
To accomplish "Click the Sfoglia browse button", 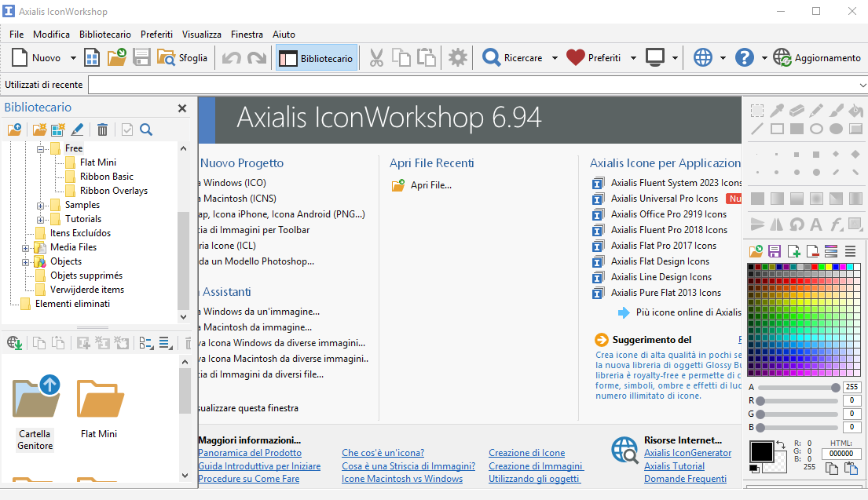I will [182, 58].
